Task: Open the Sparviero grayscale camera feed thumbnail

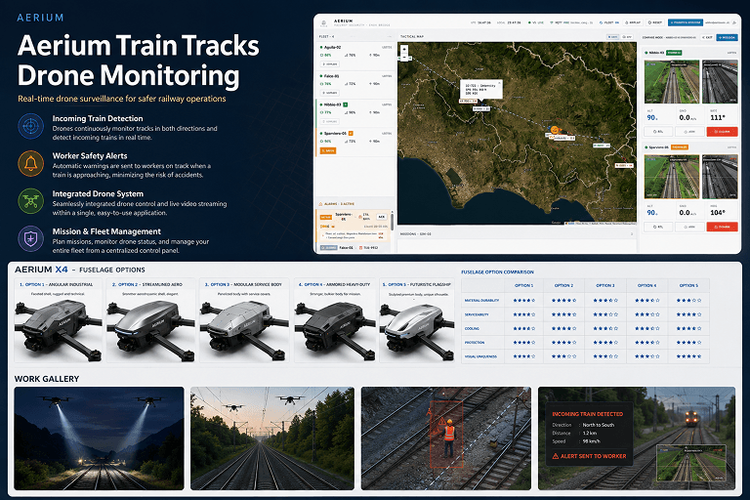Action: tap(720, 177)
